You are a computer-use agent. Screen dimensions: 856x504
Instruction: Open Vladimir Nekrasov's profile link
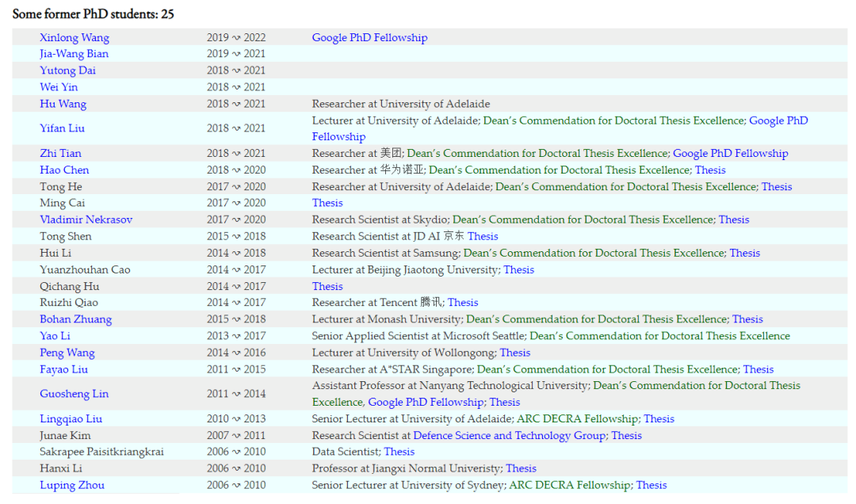click(x=86, y=220)
